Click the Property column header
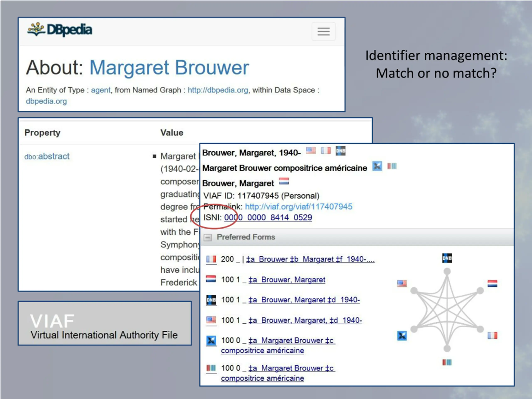Screen dimensions: 532x399 coord(42,133)
